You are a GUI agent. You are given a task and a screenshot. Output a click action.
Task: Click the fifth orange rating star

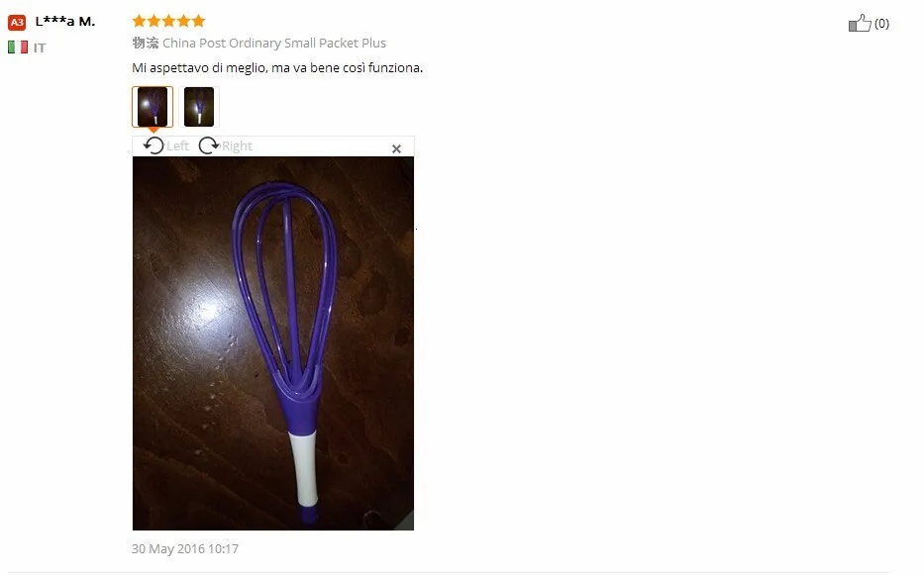[199, 21]
